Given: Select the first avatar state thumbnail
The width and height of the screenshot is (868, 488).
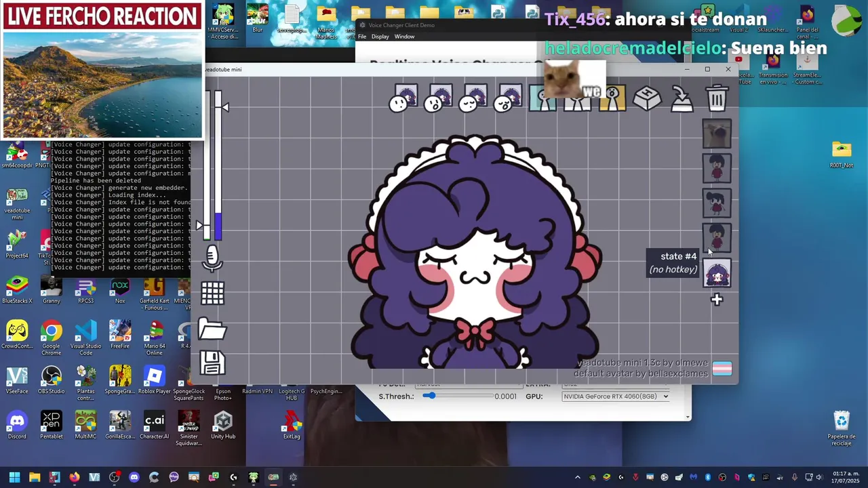Looking at the screenshot, I should [x=717, y=134].
